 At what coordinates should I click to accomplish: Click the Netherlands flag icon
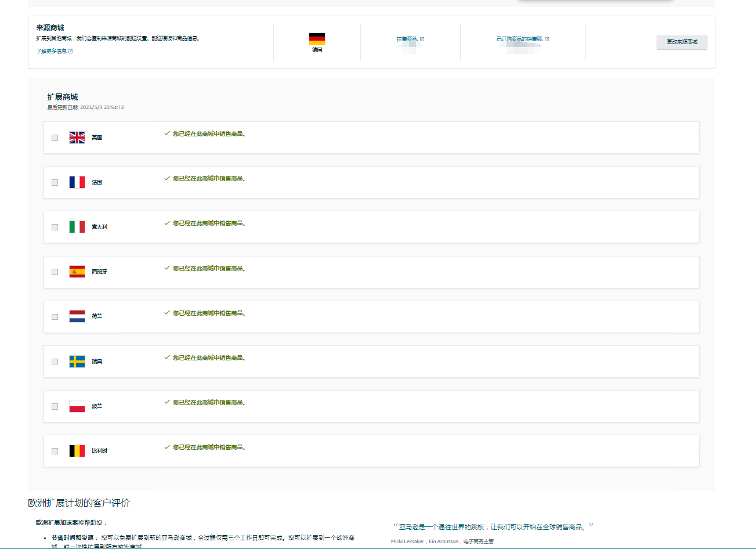point(77,316)
